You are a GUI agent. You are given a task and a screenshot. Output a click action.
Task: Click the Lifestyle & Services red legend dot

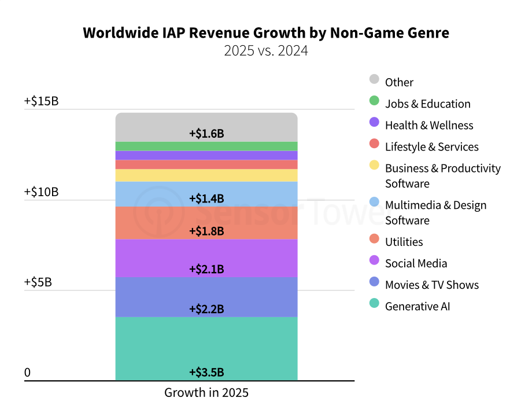374,144
